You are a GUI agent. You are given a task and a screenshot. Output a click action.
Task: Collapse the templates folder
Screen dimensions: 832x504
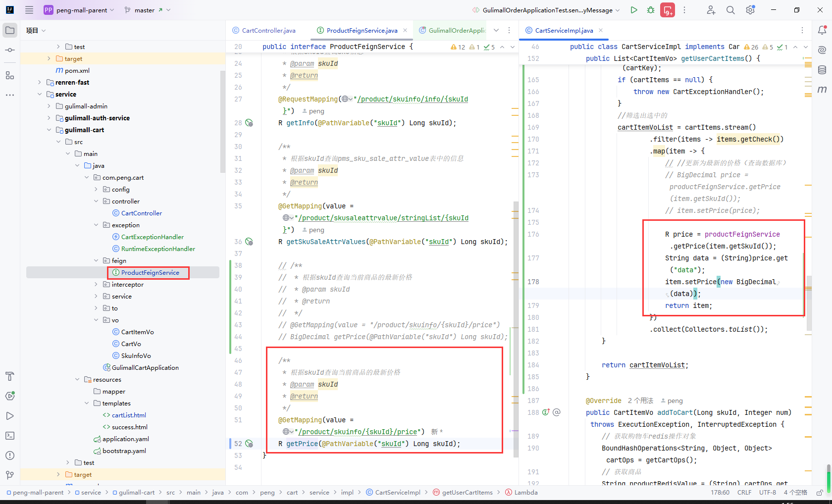click(x=87, y=403)
